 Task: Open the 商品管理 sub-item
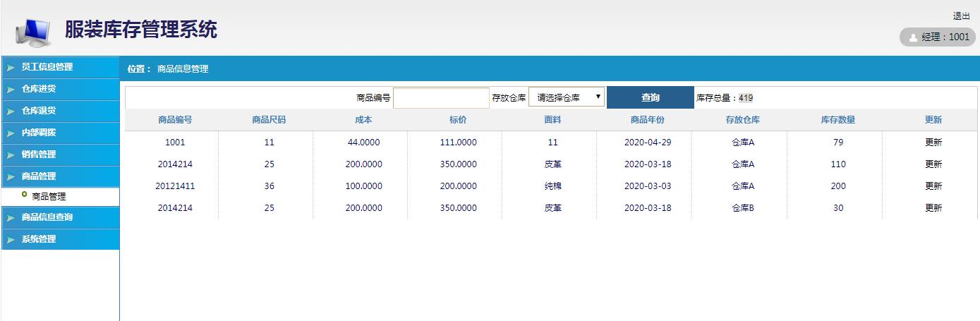[x=49, y=197]
